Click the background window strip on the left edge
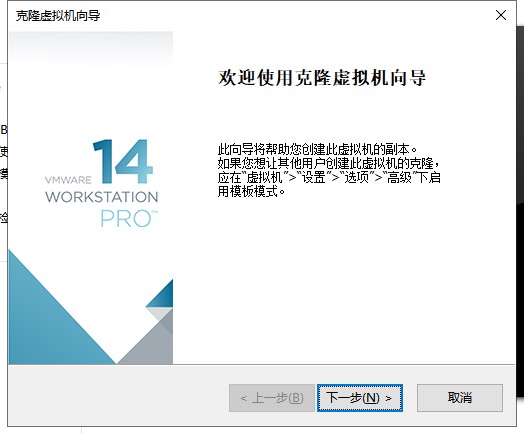The image size is (524, 434). point(4,174)
